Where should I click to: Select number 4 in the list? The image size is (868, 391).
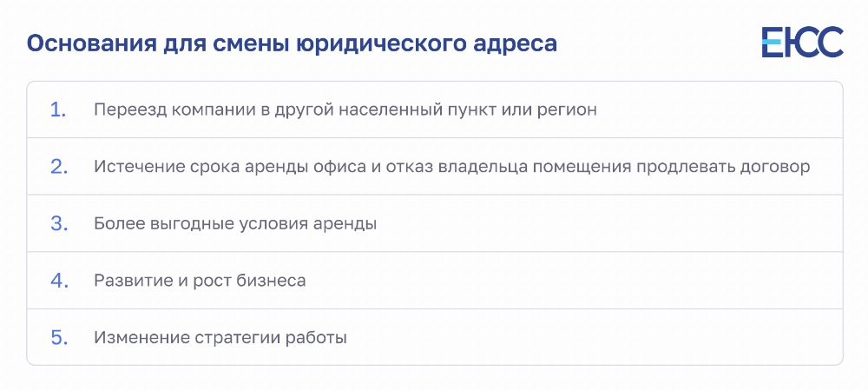coord(59,281)
